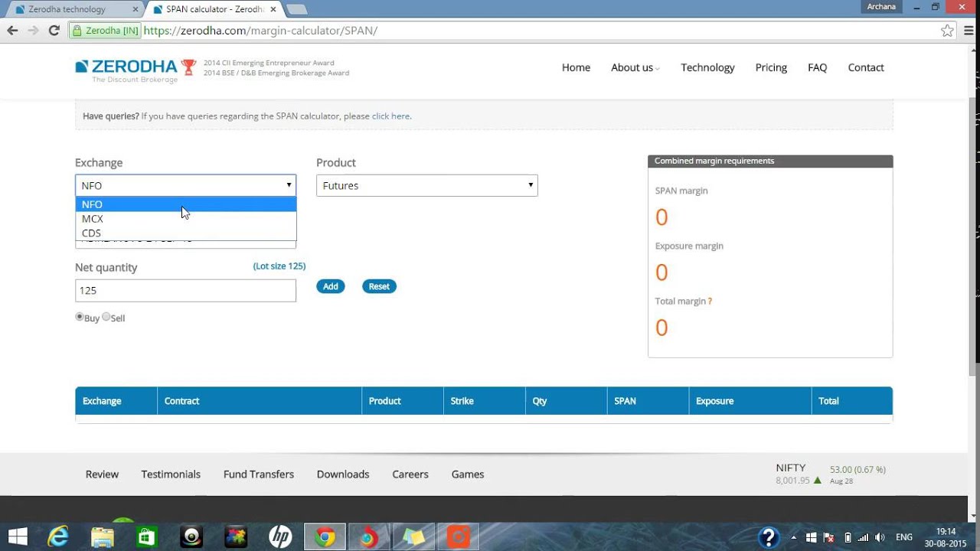Click the Net quantity input field
The height and width of the screenshot is (551, 980).
pyautogui.click(x=185, y=290)
